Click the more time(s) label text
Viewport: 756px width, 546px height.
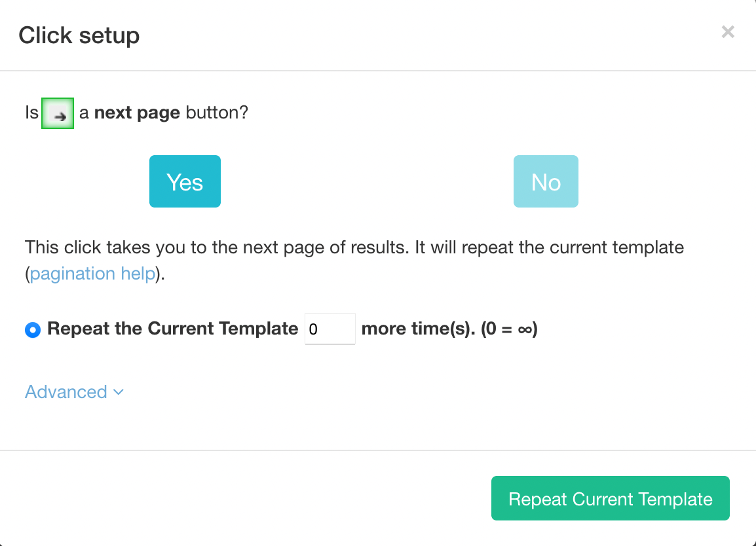tap(418, 329)
